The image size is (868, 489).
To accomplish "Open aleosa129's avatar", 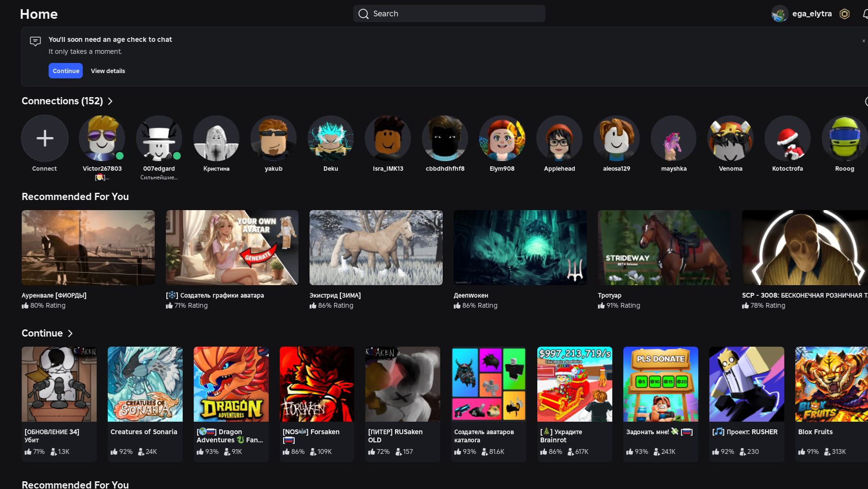I will point(617,138).
